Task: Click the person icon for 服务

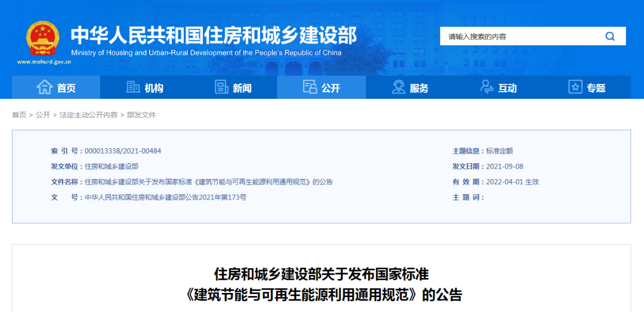Action: click(x=398, y=88)
